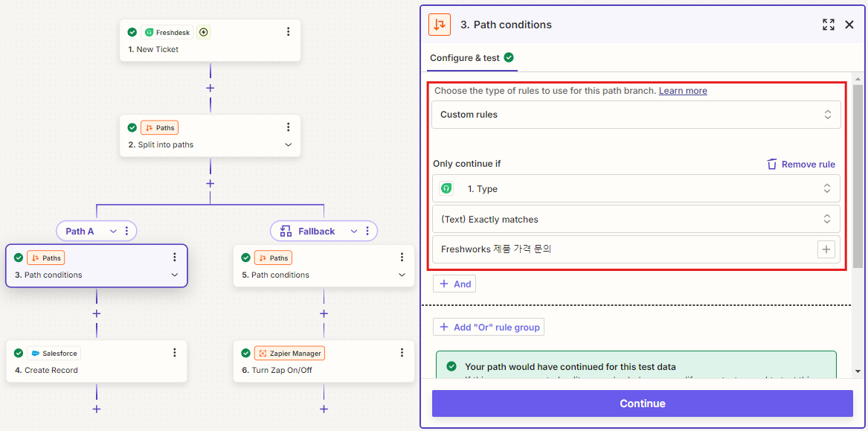The height and width of the screenshot is (431, 868).
Task: Open the Path A three-dot options menu
Action: 126,231
